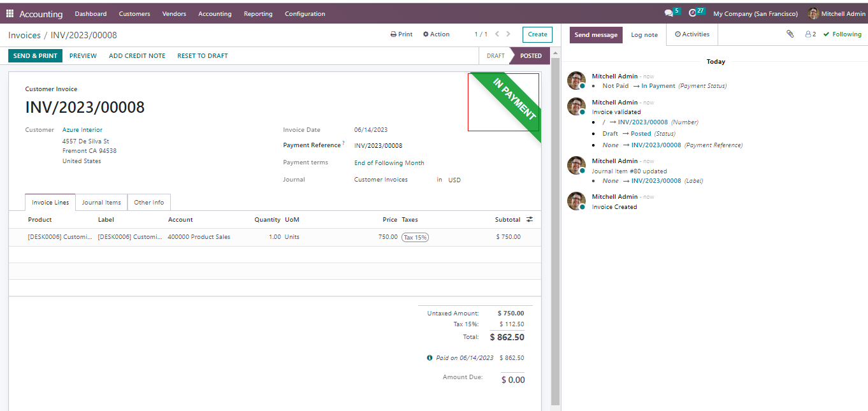Viewport: 868px width, 411px height.
Task: Go to next record arrow
Action: tap(509, 34)
